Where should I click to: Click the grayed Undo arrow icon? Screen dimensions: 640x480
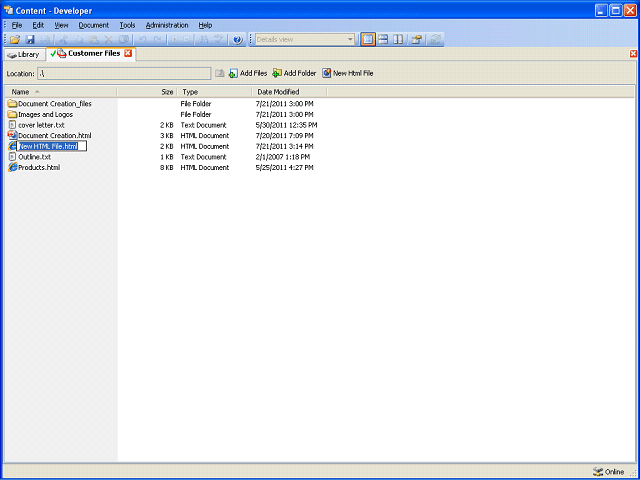142,40
